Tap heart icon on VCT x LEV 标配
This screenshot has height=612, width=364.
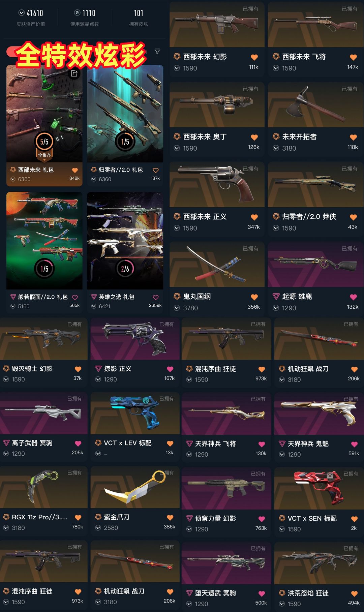170,443
